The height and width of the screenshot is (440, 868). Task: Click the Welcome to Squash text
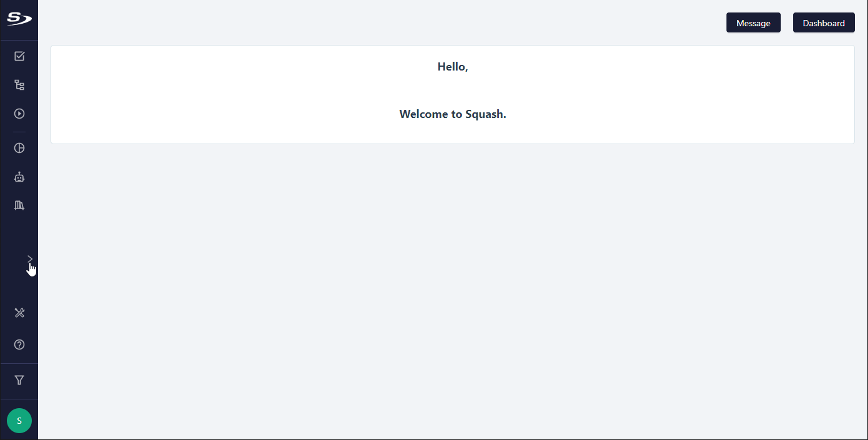453,114
